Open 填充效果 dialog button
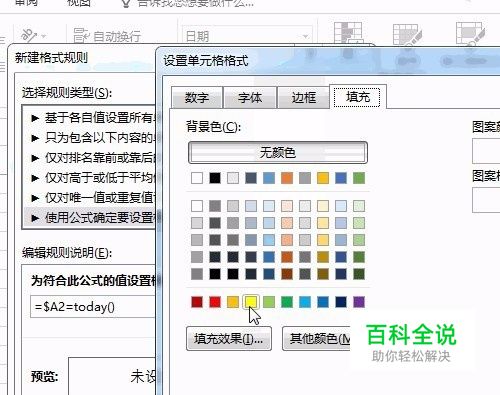 [229, 339]
